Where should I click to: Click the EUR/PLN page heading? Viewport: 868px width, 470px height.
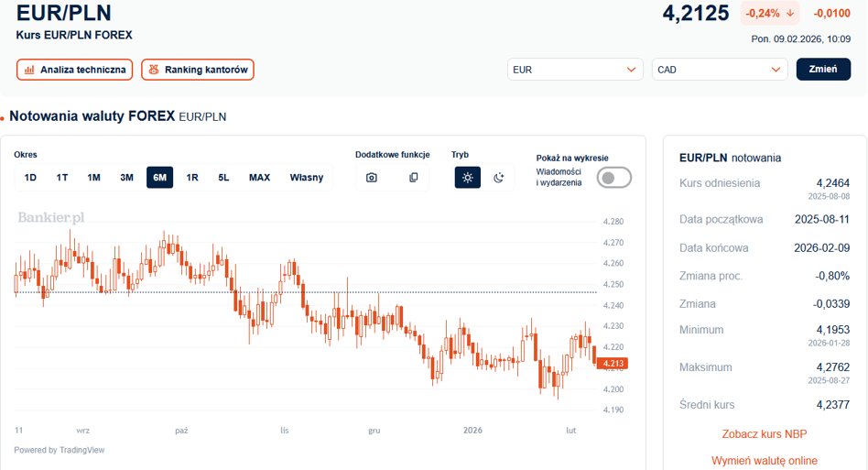point(64,13)
